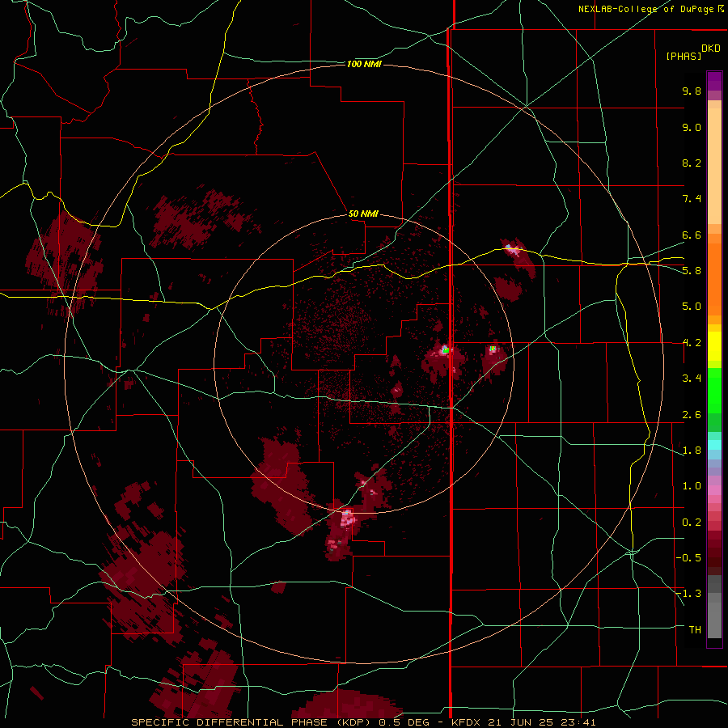The width and height of the screenshot is (728, 728).
Task: Select the 5.0 legend value
Action: pyautogui.click(x=692, y=307)
